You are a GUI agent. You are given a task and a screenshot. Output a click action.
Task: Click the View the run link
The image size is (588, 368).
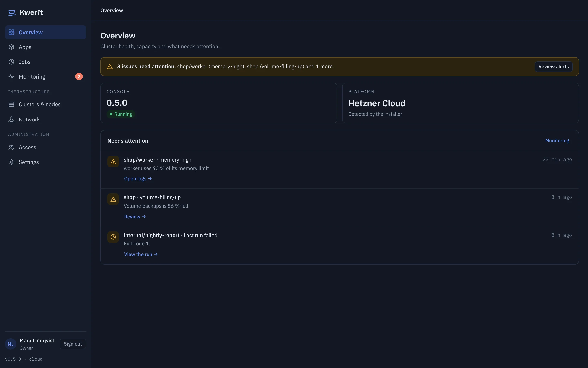[x=141, y=254]
